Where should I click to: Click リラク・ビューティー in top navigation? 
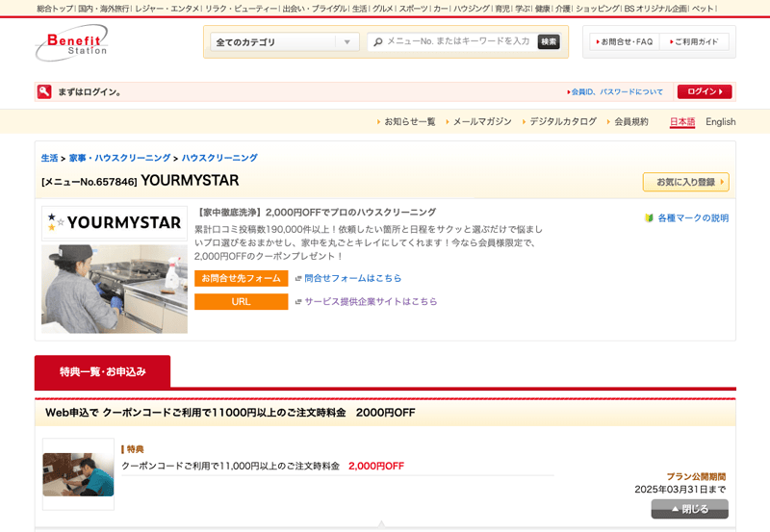coord(242,9)
